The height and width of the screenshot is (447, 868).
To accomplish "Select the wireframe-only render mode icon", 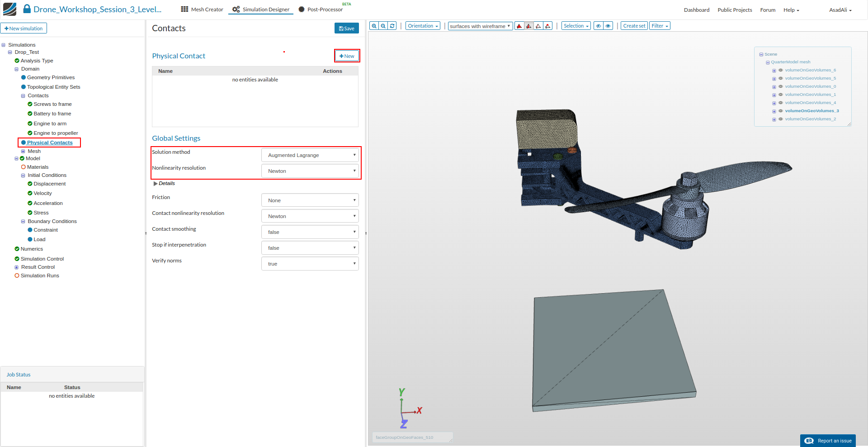I will coord(538,26).
